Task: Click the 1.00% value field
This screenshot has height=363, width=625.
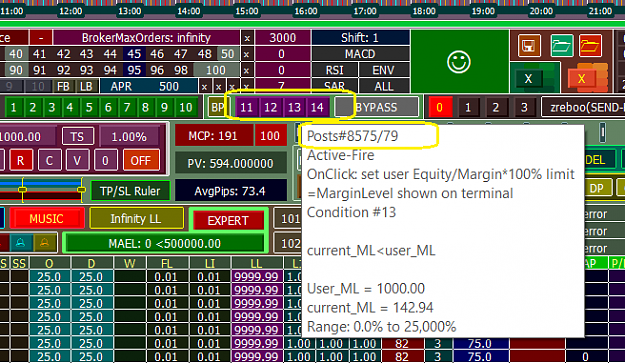Action: pos(129,137)
